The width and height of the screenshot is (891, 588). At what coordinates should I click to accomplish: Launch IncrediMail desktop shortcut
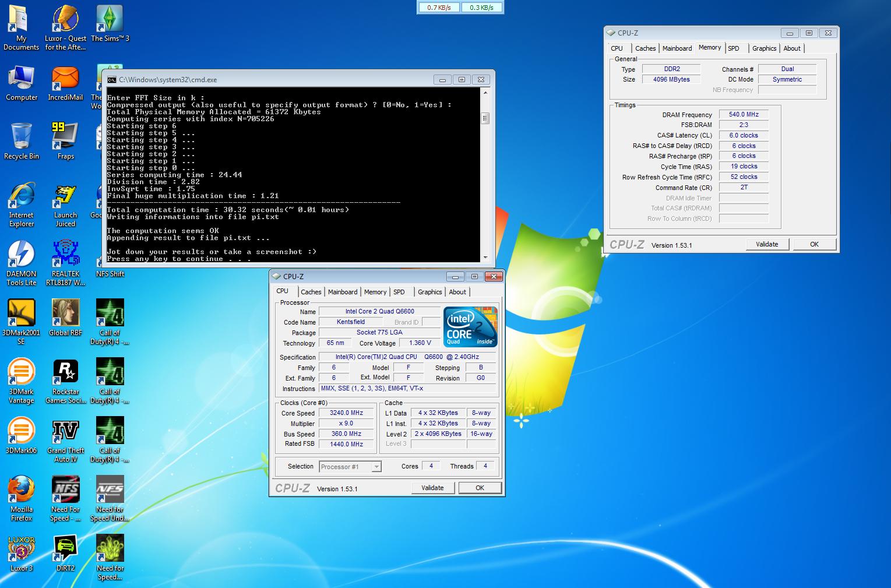pos(65,83)
